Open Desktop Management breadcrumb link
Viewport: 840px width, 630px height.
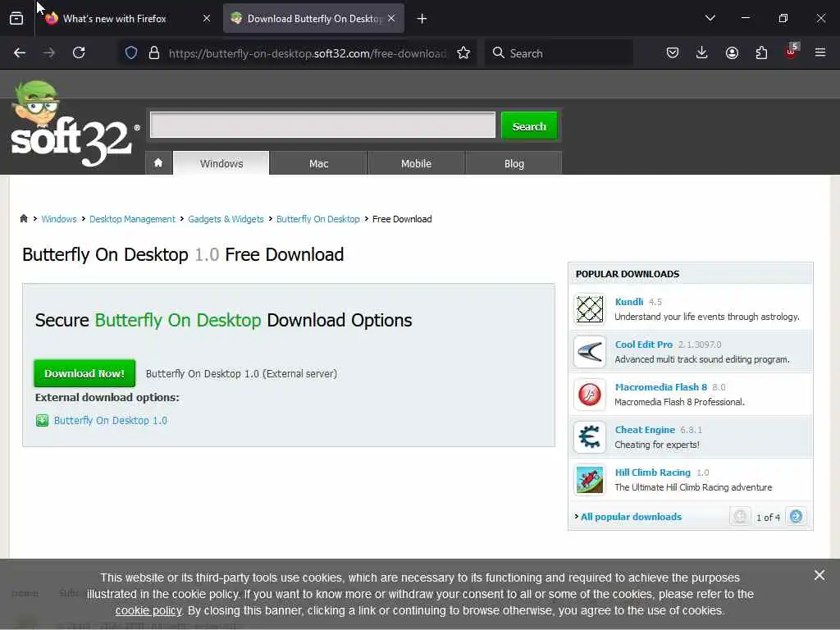(132, 219)
